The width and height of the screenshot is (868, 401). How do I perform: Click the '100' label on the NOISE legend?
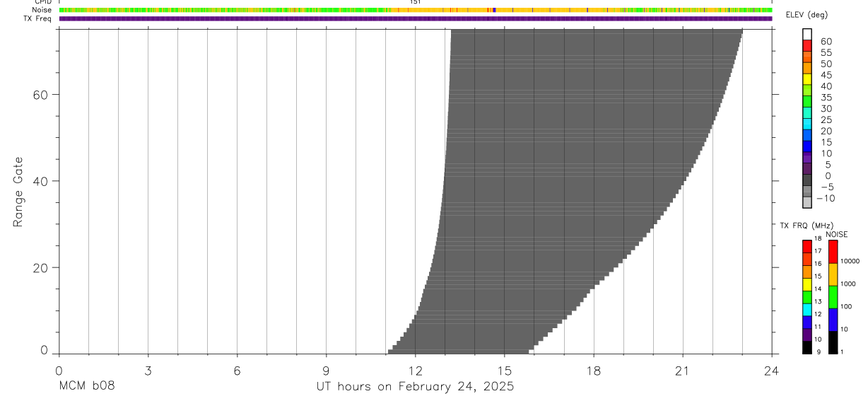(846, 306)
